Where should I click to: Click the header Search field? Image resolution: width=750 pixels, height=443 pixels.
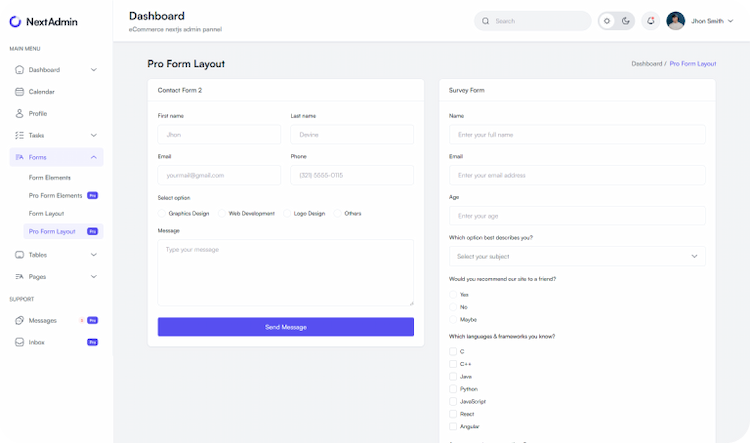(532, 21)
